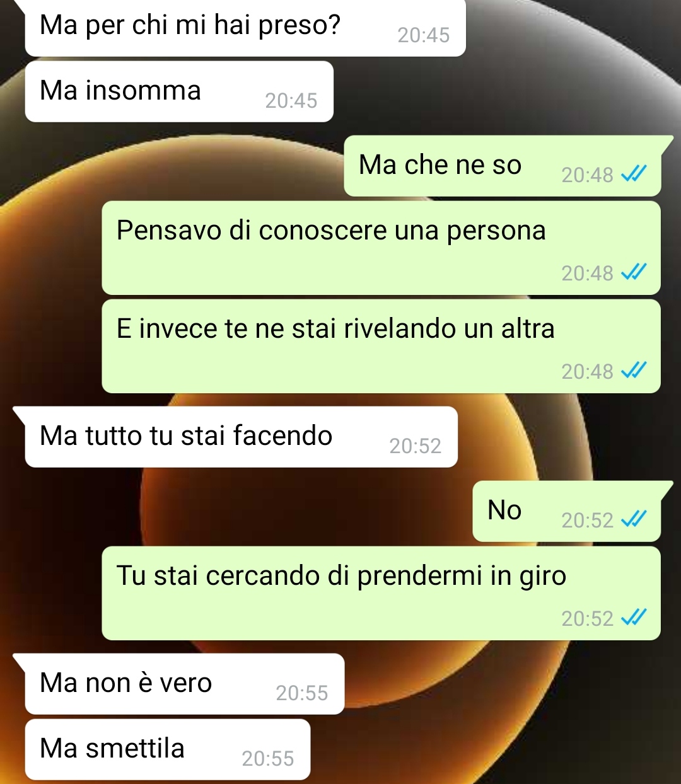
Task: Tap the 20:52 timestamp on "Ma tutto tu stai facendo"
Action: (415, 446)
